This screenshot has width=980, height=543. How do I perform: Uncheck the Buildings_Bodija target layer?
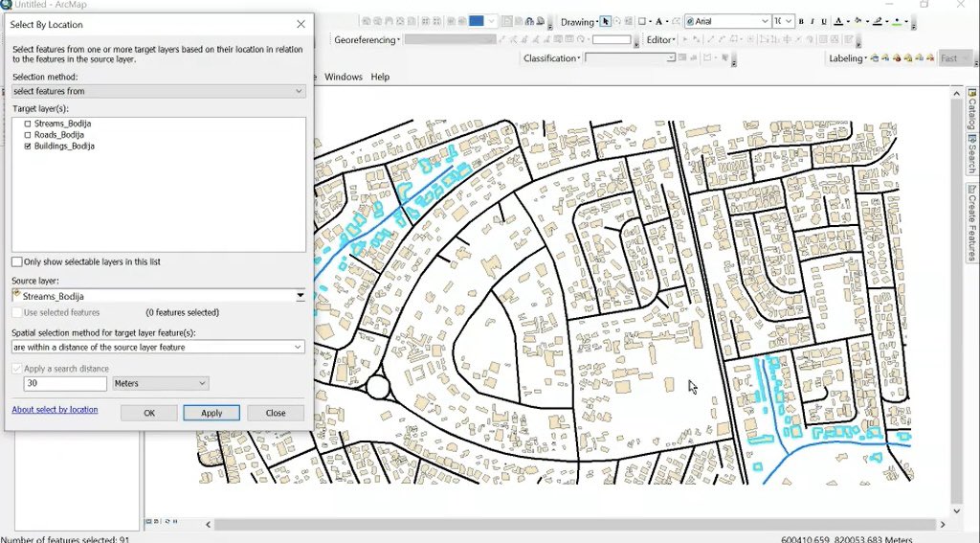coord(28,147)
